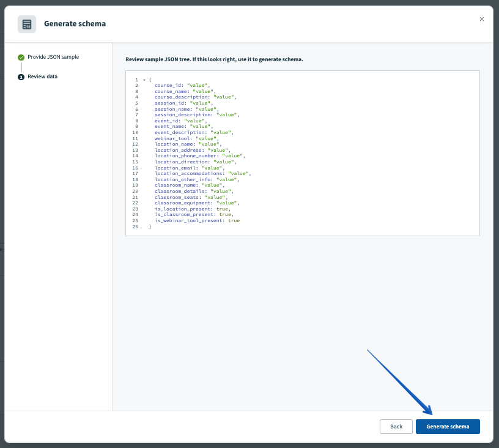Click the course_name line in JSON

tap(185, 91)
